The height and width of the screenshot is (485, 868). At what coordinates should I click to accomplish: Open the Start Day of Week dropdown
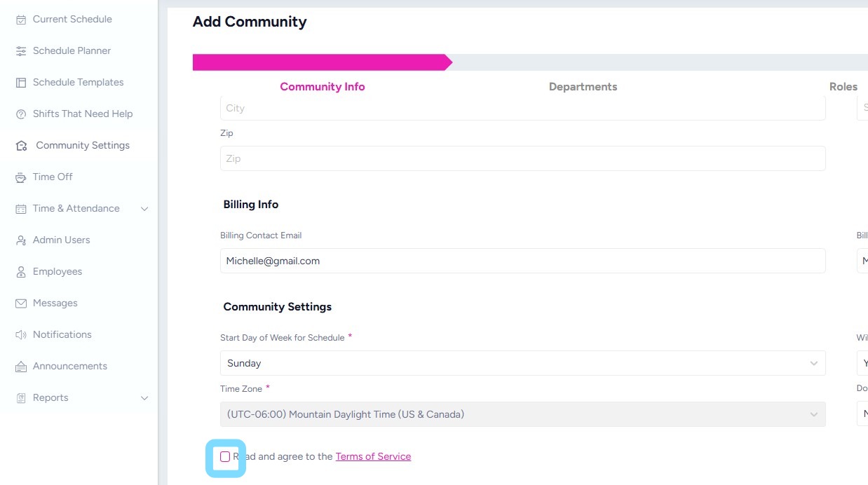pyautogui.click(x=522, y=363)
